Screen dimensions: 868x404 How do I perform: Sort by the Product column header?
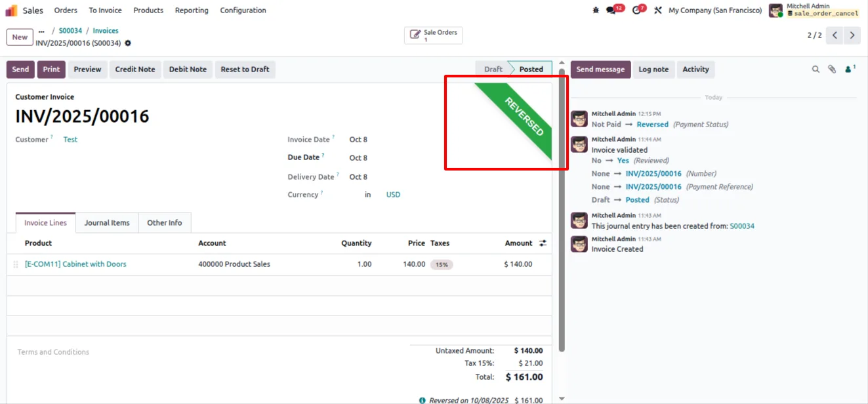[38, 243]
